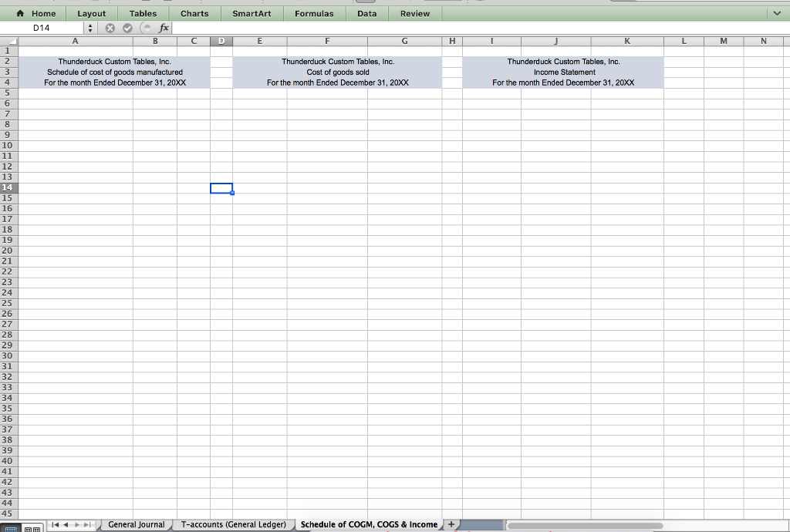The height and width of the screenshot is (532, 790).
Task: Open the Home ribbon tab
Action: [x=35, y=14]
